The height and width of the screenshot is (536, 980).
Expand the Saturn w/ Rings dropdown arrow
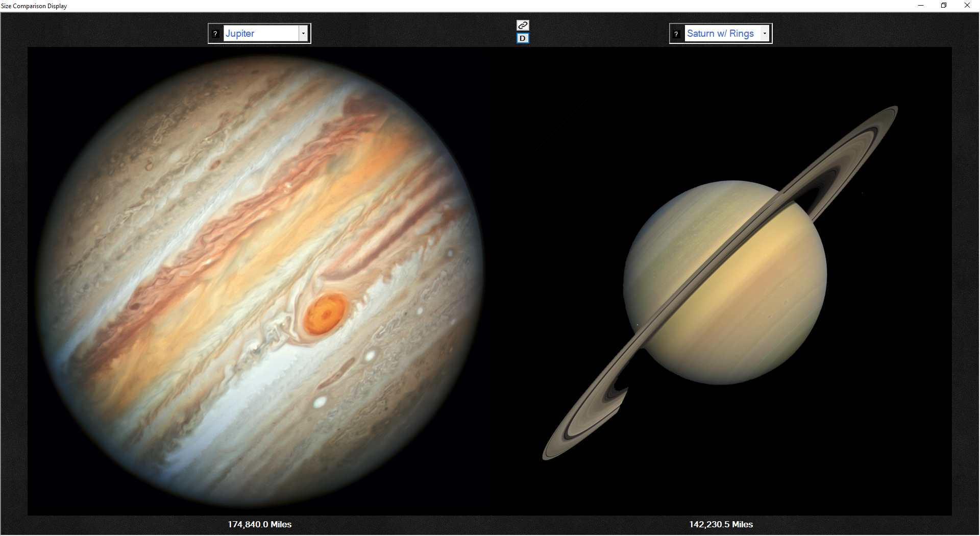(x=765, y=34)
